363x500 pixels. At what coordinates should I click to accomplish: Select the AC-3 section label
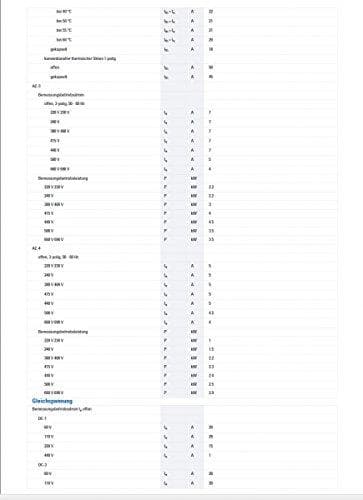pos(36,86)
